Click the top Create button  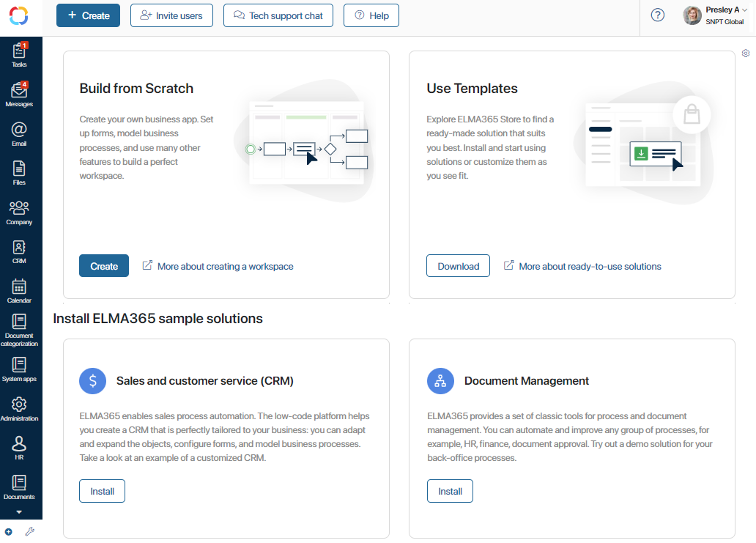[88, 15]
